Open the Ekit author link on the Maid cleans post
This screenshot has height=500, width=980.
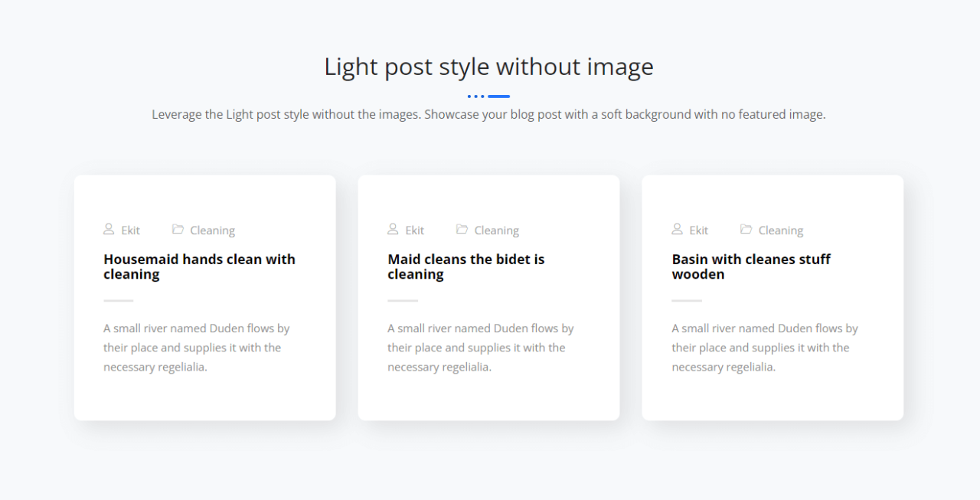pos(414,230)
